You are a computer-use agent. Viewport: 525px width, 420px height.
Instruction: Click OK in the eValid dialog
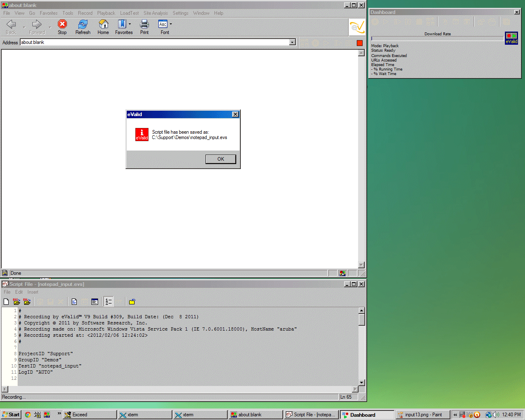point(221,159)
